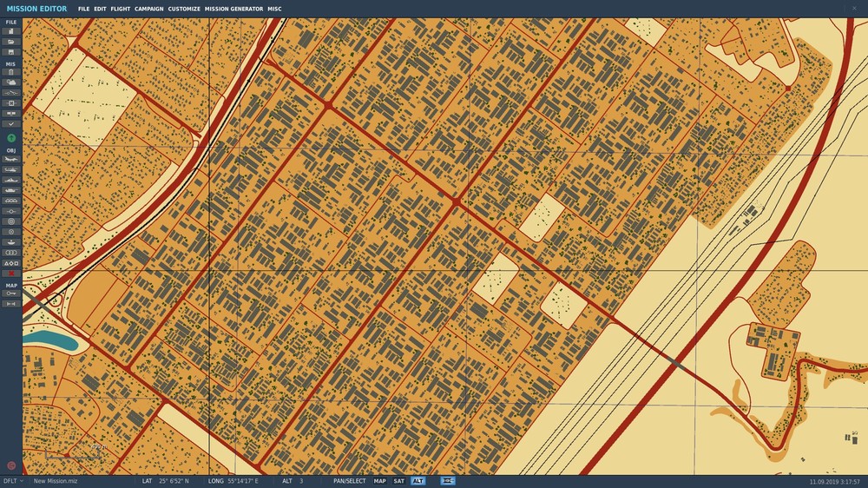868x488 pixels.
Task: Open the MISSION GENERATOR menu
Action: [x=233, y=9]
